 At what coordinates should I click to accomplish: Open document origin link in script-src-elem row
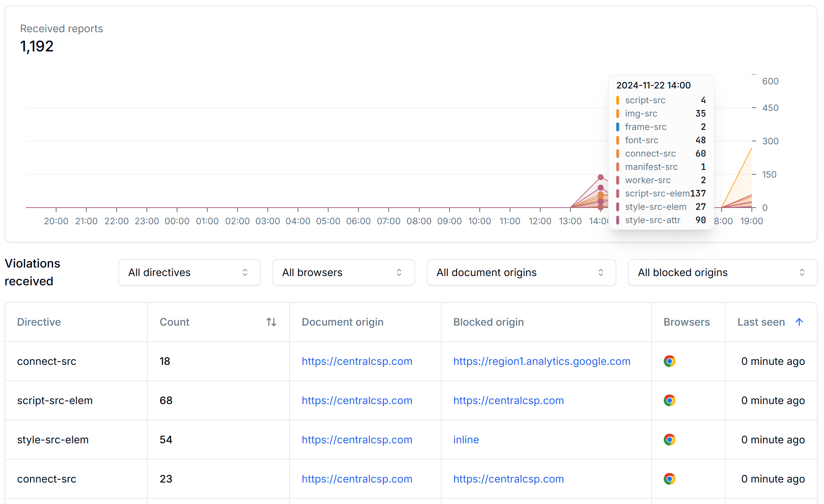357,400
